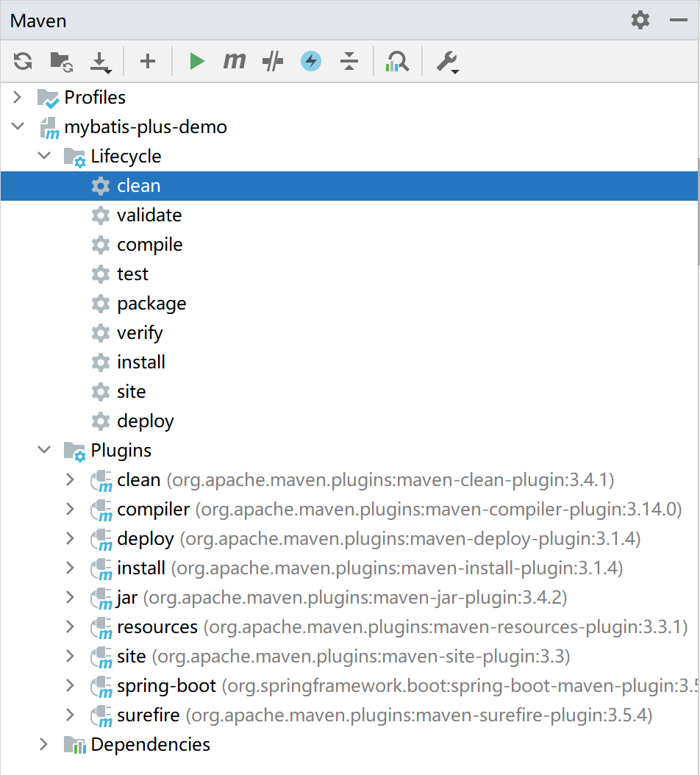
Task: Collapse the mybatis-plus-demo project node
Action: [x=18, y=126]
